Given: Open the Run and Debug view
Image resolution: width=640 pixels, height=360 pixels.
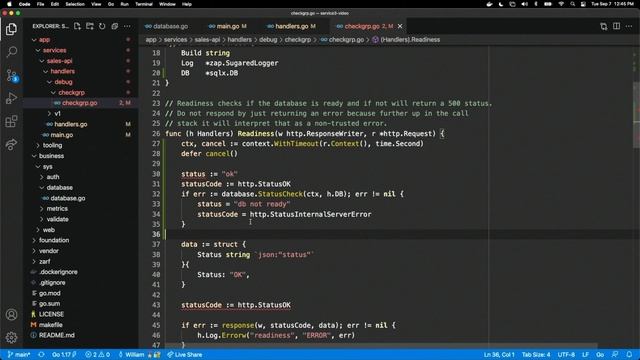Looking at the screenshot, I should click(11, 98).
